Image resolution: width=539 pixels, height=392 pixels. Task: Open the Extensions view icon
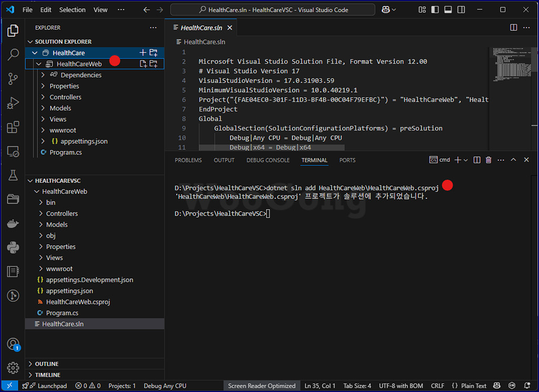[13, 127]
